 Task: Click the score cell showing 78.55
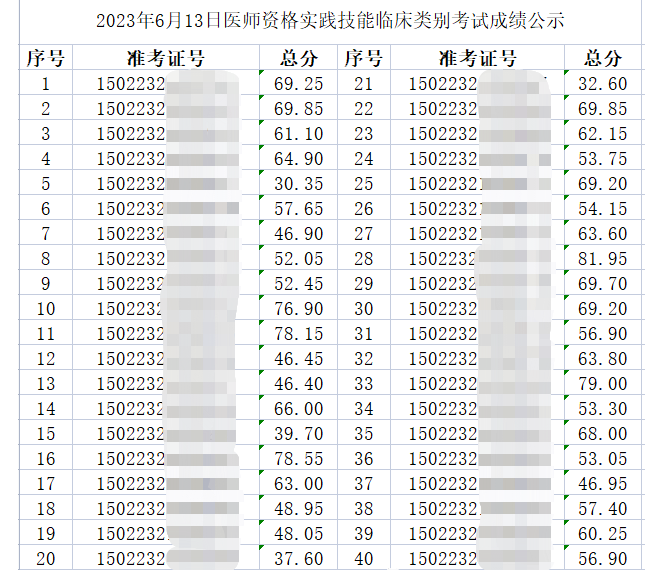coord(298,459)
